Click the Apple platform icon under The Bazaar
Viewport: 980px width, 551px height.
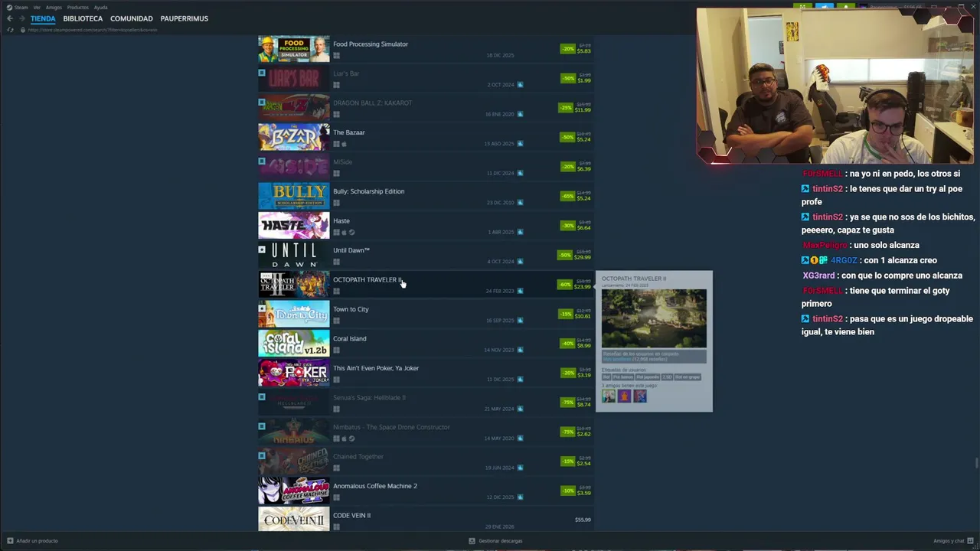(344, 144)
